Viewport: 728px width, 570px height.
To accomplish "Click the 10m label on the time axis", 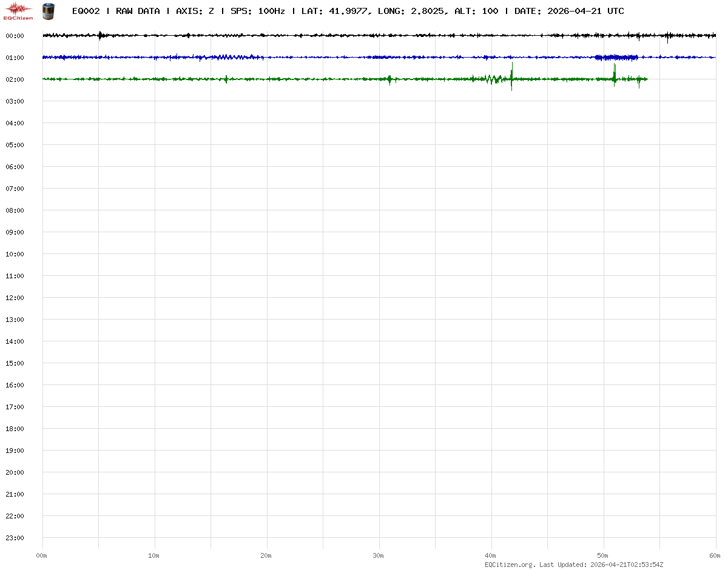I will click(154, 555).
